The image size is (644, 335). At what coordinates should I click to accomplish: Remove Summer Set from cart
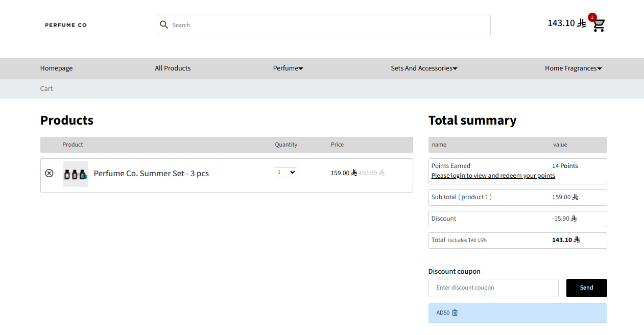click(49, 173)
